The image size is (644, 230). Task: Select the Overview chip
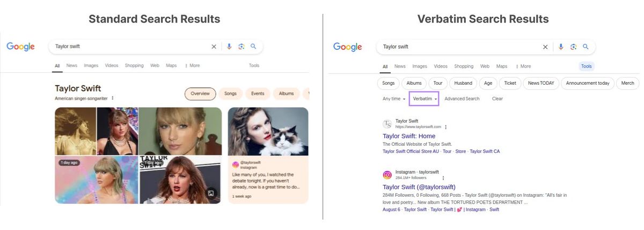[x=200, y=94]
